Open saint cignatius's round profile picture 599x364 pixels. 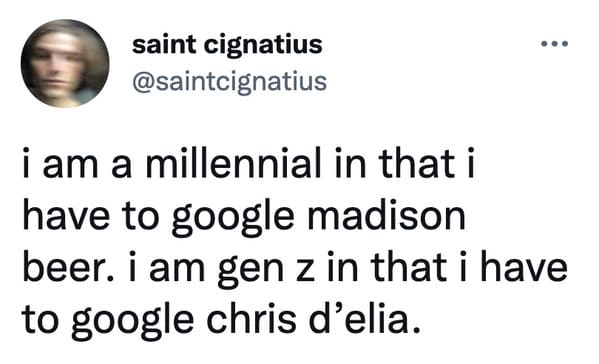[65, 63]
